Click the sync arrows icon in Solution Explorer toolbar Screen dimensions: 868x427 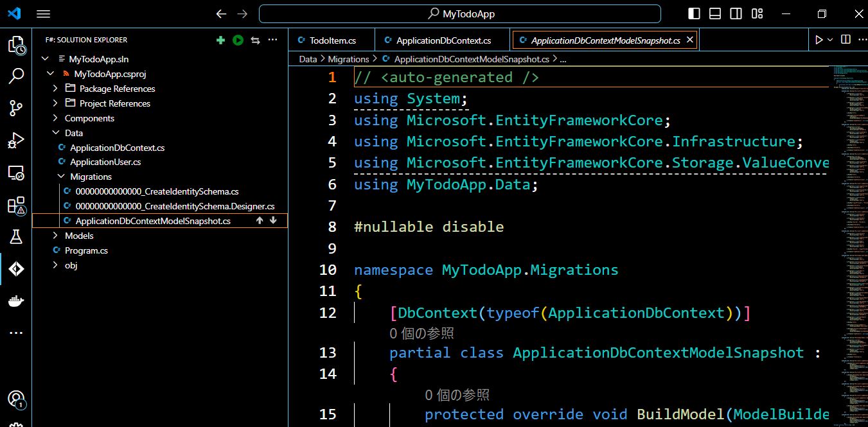[x=254, y=40]
